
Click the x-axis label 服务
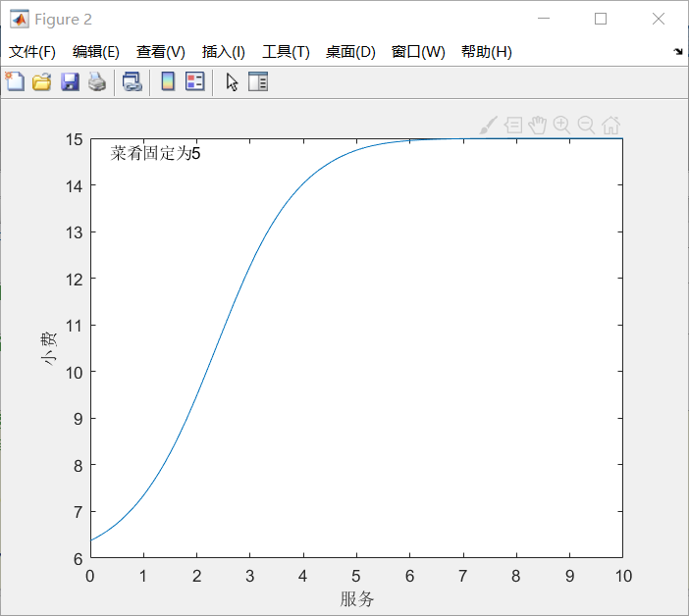pyautogui.click(x=357, y=599)
